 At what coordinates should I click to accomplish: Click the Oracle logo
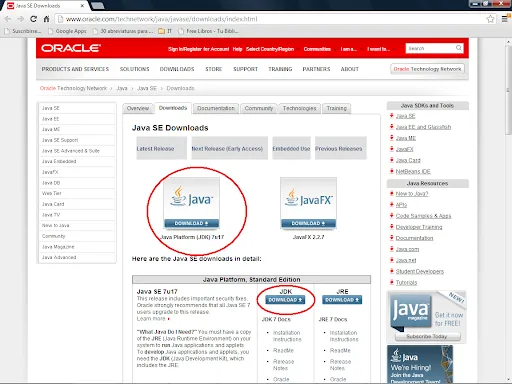tap(71, 48)
